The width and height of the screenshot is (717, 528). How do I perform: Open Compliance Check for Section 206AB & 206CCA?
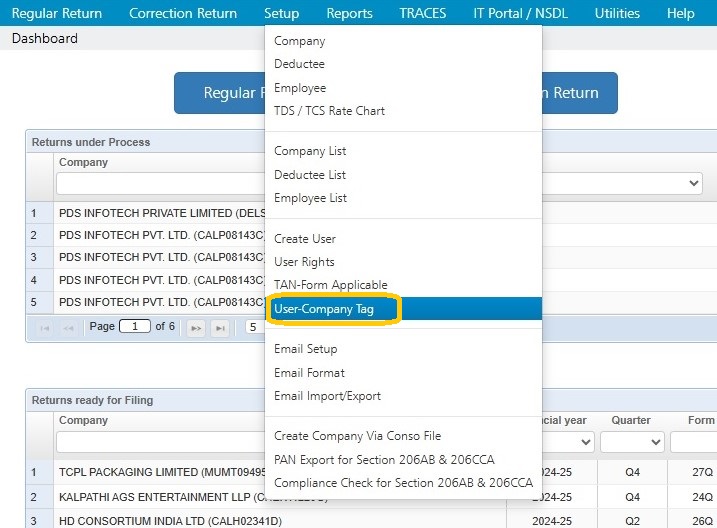pos(403,483)
